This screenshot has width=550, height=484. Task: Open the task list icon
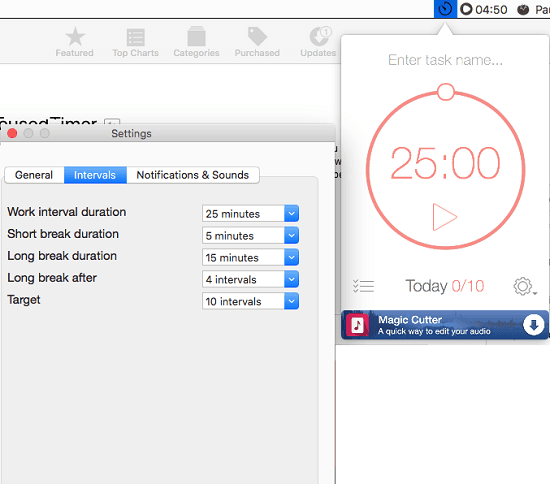pos(363,286)
